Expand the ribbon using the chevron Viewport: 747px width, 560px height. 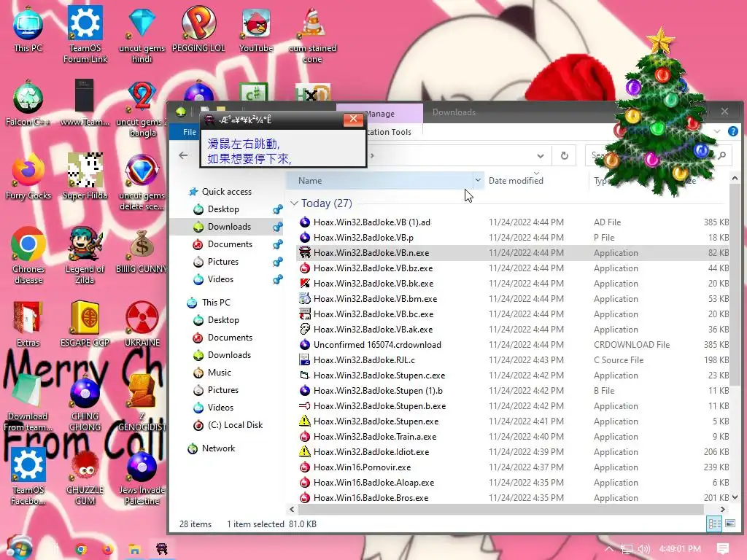[717, 131]
